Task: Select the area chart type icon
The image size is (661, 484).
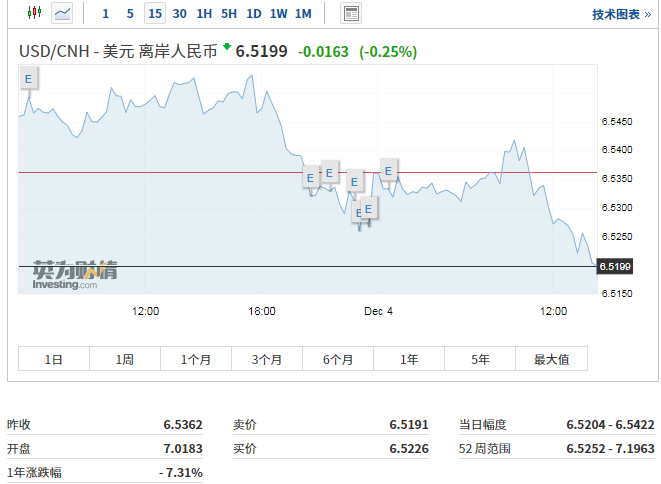Action: point(62,13)
